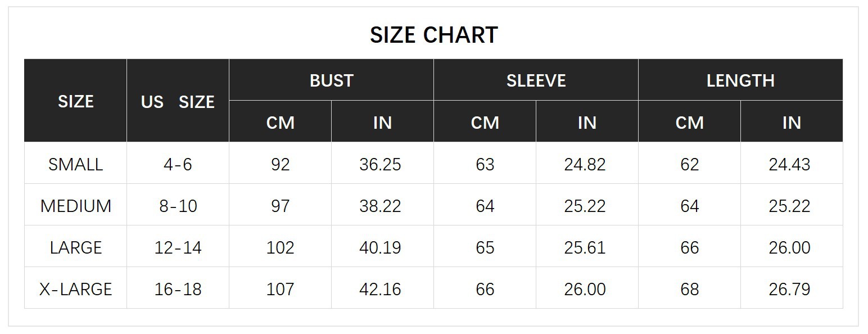The width and height of the screenshot is (868, 334).
Task: Click the 36.25 bust inches value
Action: point(380,164)
